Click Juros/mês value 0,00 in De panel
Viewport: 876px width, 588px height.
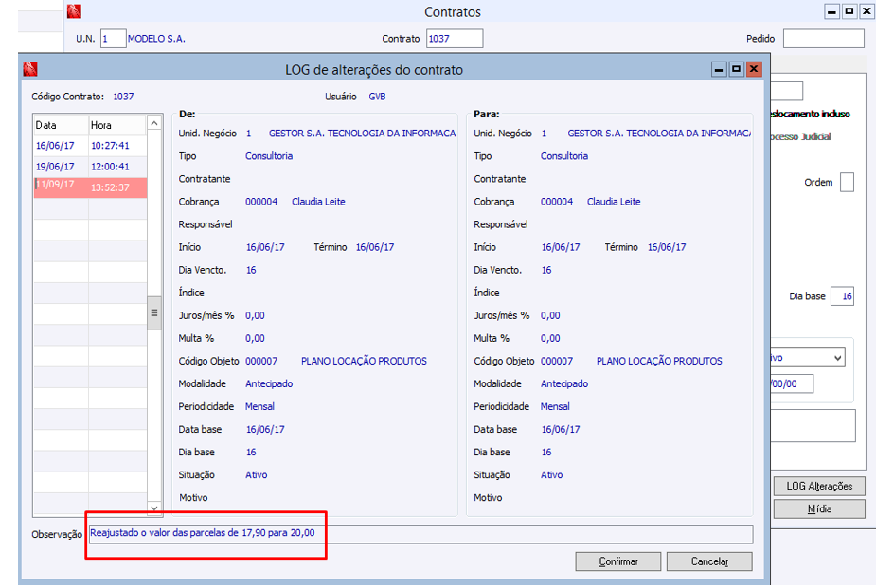(x=255, y=315)
